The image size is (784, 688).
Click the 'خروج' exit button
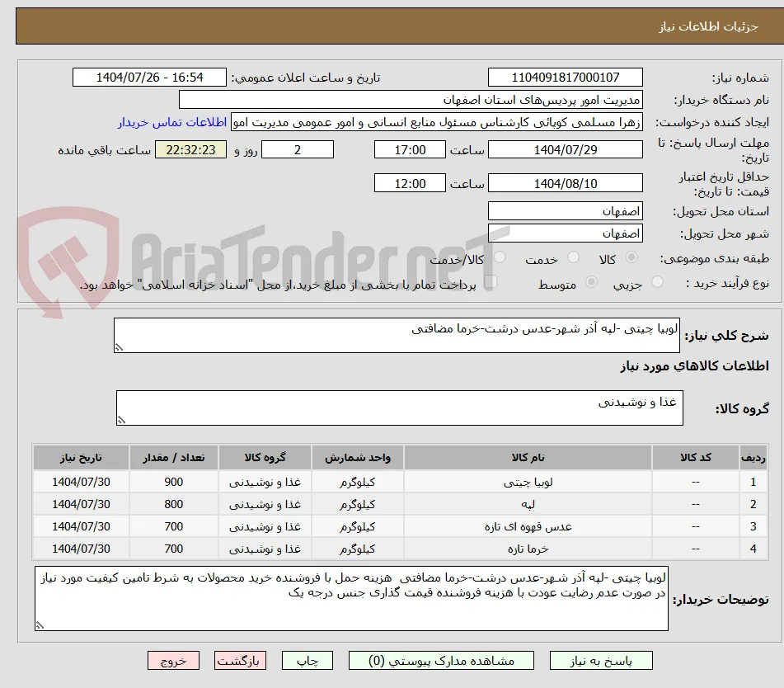173,661
